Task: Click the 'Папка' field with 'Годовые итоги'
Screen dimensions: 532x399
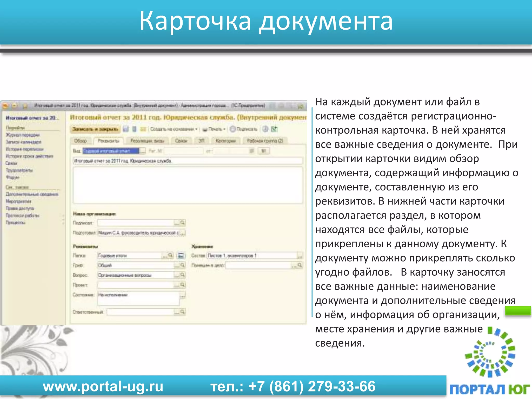Action: (x=129, y=256)
